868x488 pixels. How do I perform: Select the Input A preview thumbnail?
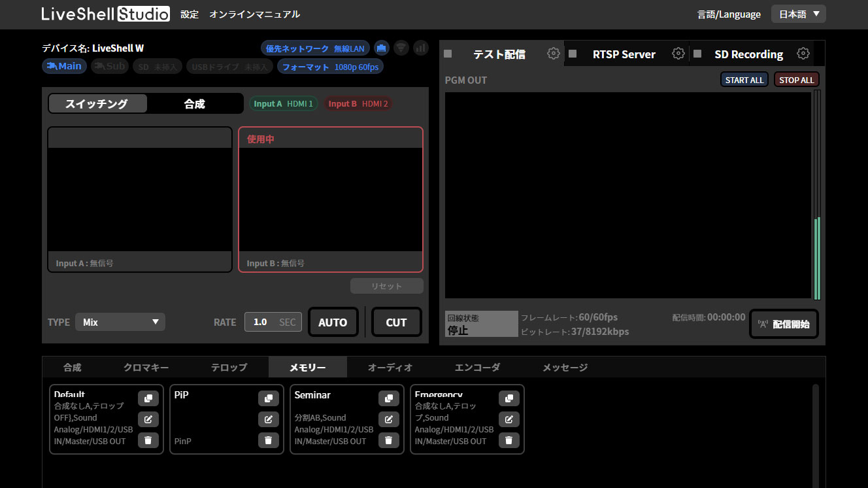pyautogui.click(x=140, y=200)
